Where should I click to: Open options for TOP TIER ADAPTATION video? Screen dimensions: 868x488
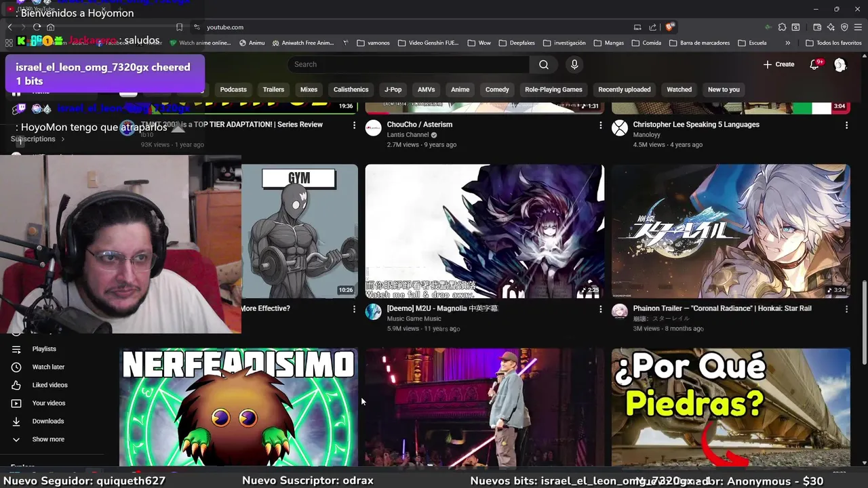(354, 125)
